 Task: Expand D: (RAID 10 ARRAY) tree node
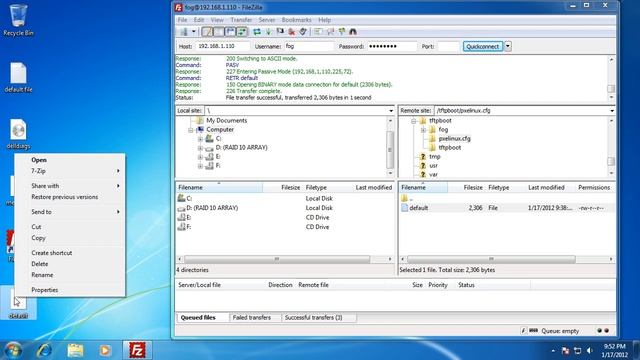tap(200, 148)
